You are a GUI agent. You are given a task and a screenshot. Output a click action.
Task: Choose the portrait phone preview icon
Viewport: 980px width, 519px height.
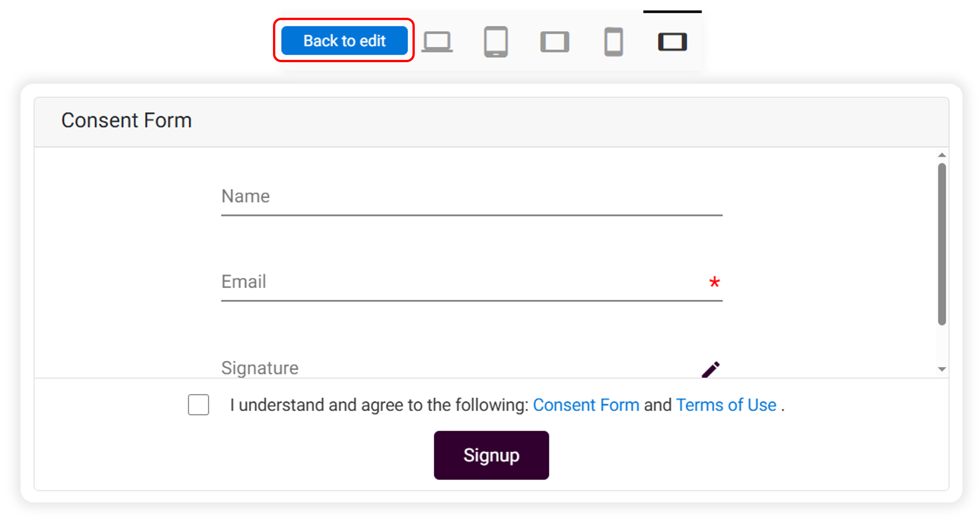tap(613, 41)
